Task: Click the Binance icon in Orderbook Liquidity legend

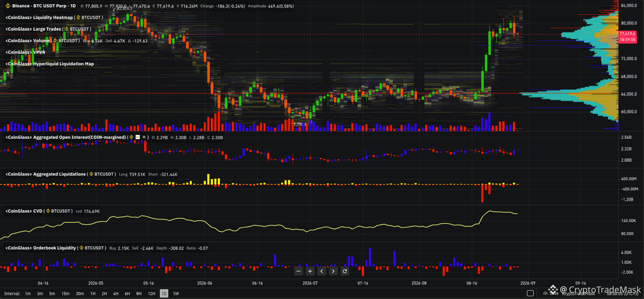Action: click(82, 248)
